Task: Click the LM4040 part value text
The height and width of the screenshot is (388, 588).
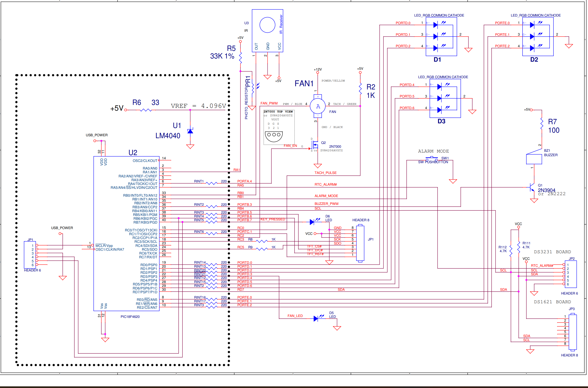Action: pos(168,136)
